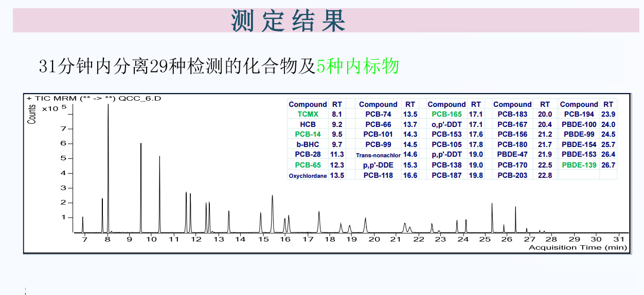Click the x10 5 scale label on the y-axis
This screenshot has width=644, height=295.
55,108
